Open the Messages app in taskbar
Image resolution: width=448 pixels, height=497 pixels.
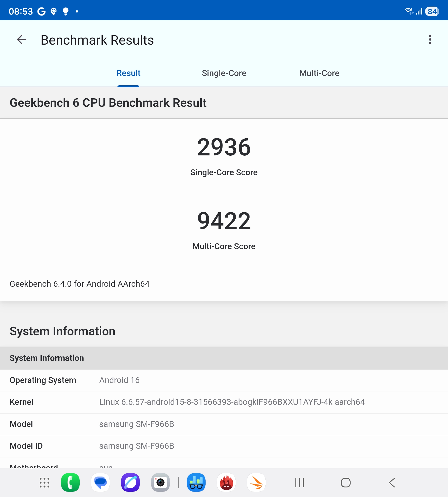100,482
